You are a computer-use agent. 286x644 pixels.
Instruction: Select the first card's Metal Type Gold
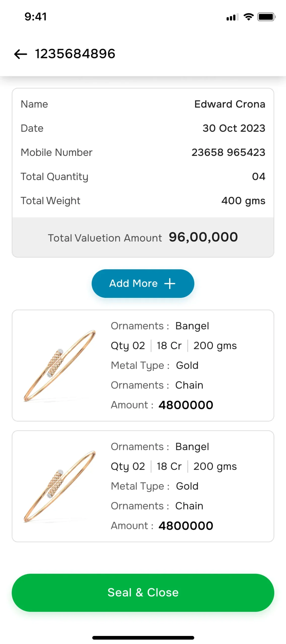[187, 366]
